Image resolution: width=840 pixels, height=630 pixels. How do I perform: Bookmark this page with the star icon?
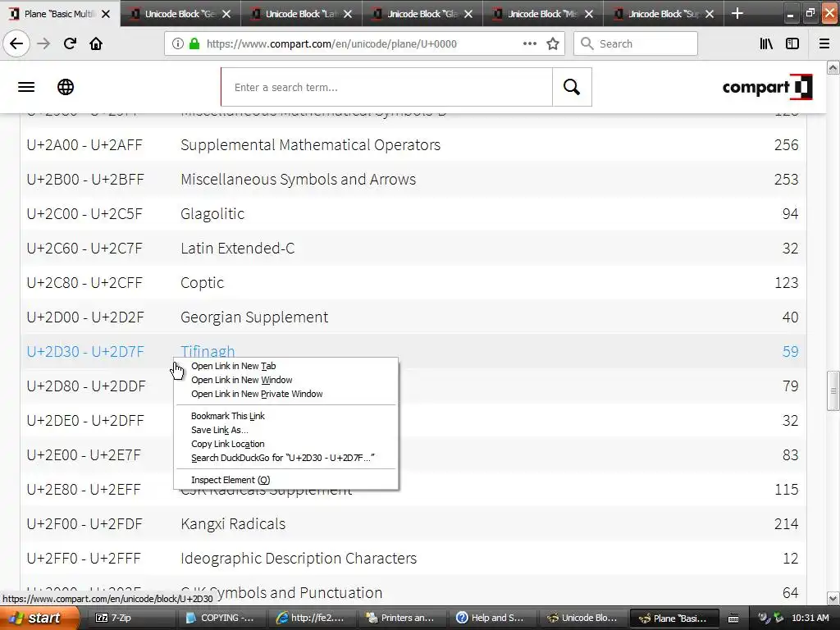coord(553,43)
